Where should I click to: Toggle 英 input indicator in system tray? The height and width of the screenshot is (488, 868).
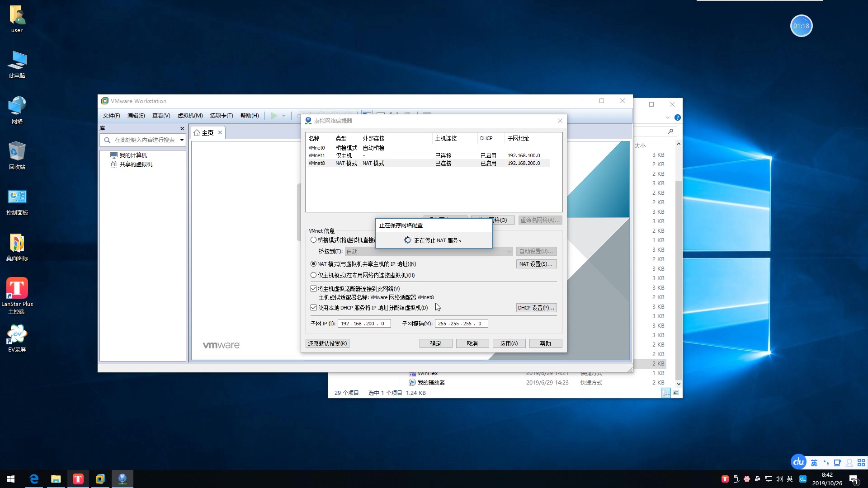(790, 479)
